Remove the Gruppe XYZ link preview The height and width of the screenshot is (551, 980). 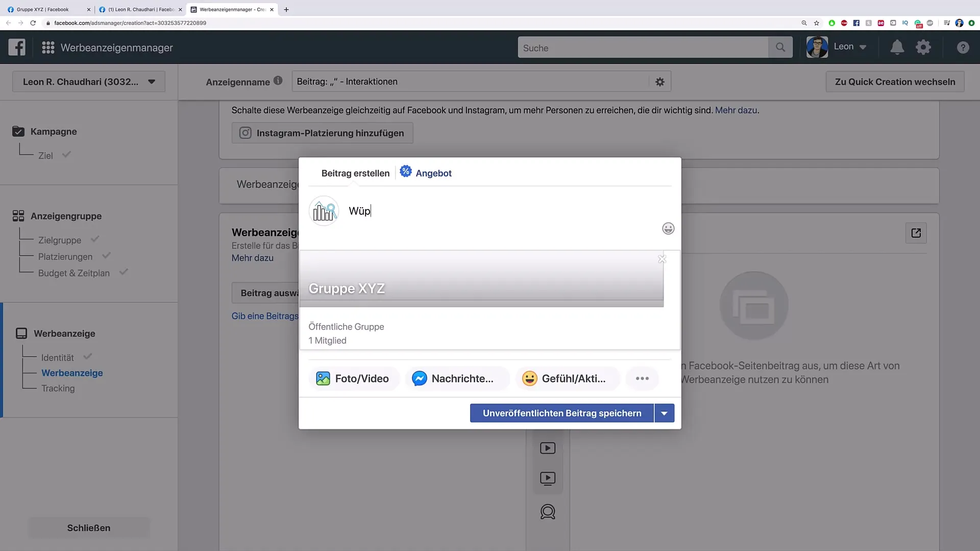pos(662,259)
